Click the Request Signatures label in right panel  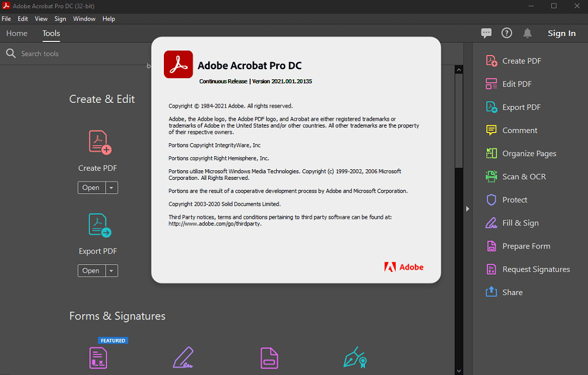pos(536,269)
